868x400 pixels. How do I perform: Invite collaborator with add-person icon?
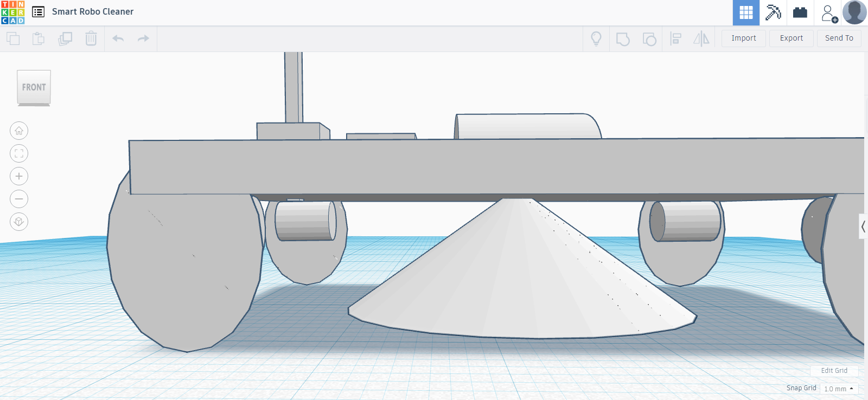[x=828, y=12]
